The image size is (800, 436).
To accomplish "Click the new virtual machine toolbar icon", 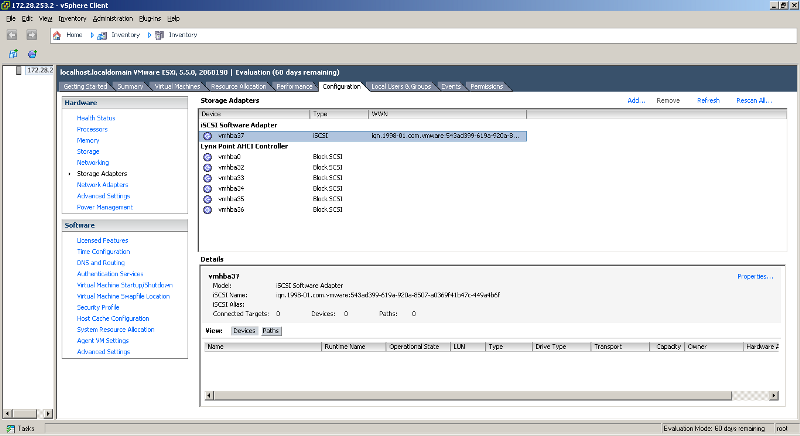I will click(13, 54).
